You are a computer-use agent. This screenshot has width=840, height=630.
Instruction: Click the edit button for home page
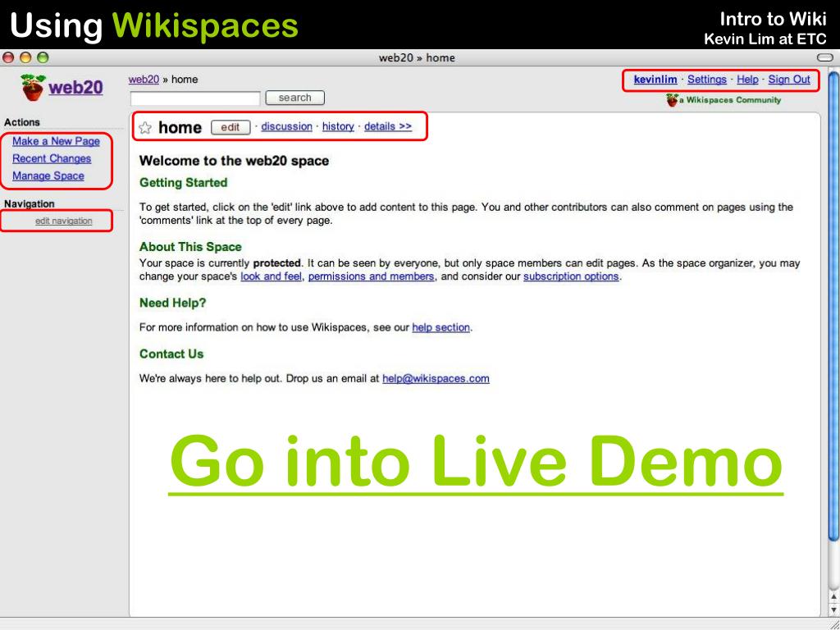[x=231, y=127]
